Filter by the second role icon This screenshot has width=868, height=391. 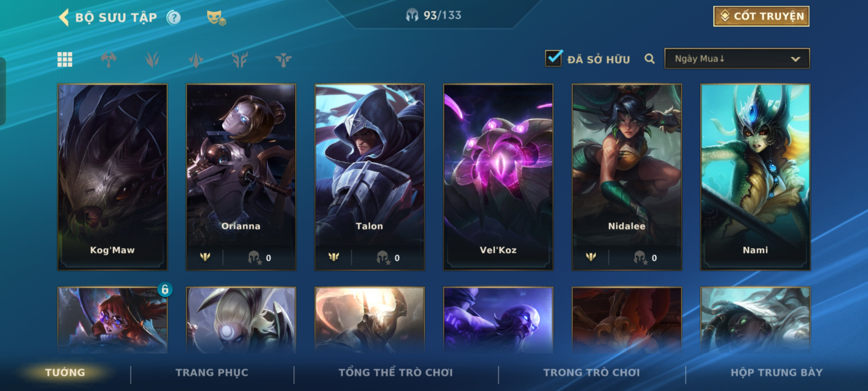[x=152, y=59]
